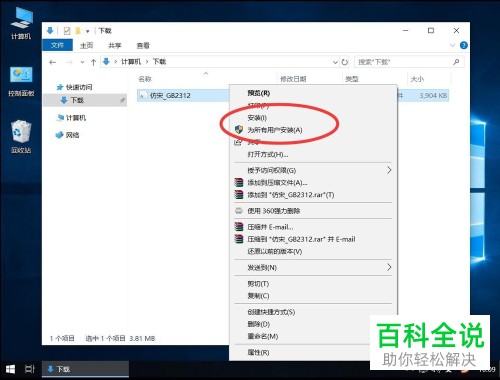Click 下载 in the address breadcrumb
The width and height of the screenshot is (500, 380).
159,62
